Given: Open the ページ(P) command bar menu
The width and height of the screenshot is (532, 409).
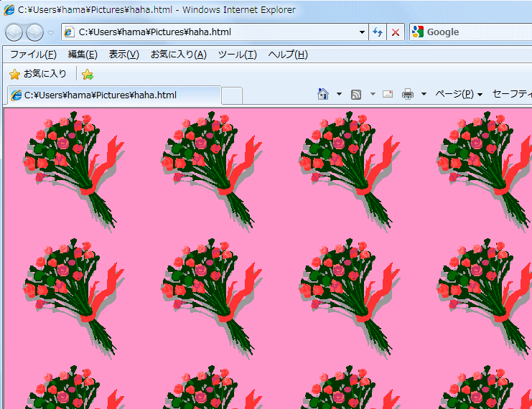Looking at the screenshot, I should 459,94.
